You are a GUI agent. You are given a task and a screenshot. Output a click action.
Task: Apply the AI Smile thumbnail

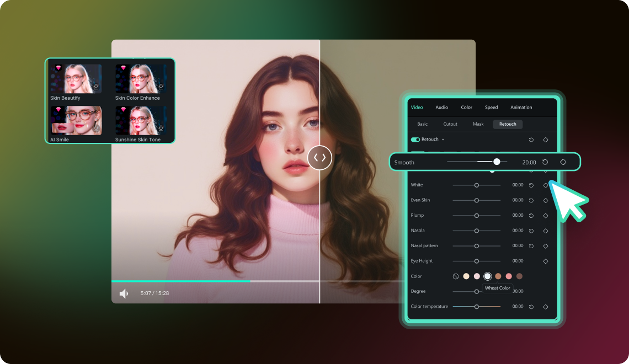(x=76, y=120)
